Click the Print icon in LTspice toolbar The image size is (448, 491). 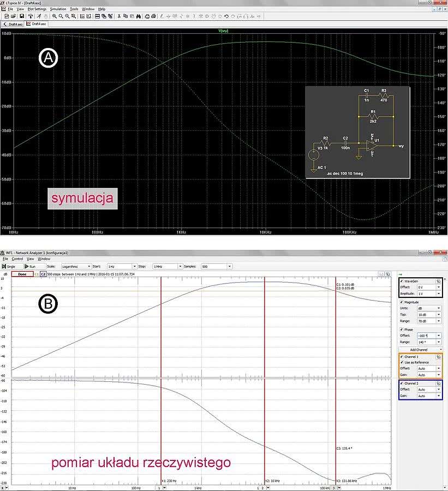pyautogui.click(x=153, y=16)
